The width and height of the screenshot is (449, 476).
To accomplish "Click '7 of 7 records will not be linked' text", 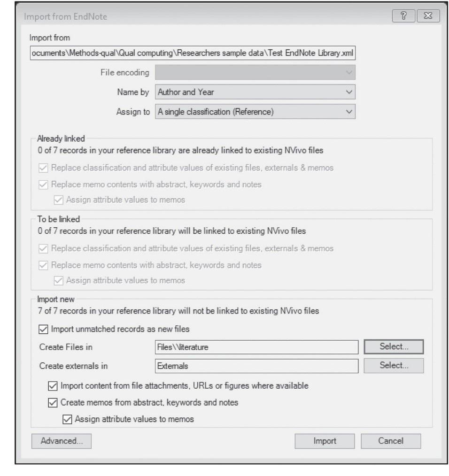I will 178,311.
